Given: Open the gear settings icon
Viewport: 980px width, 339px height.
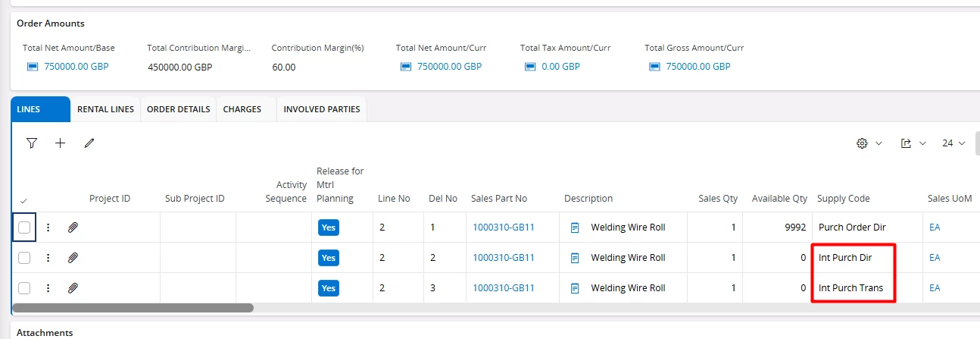Looking at the screenshot, I should pyautogui.click(x=861, y=143).
